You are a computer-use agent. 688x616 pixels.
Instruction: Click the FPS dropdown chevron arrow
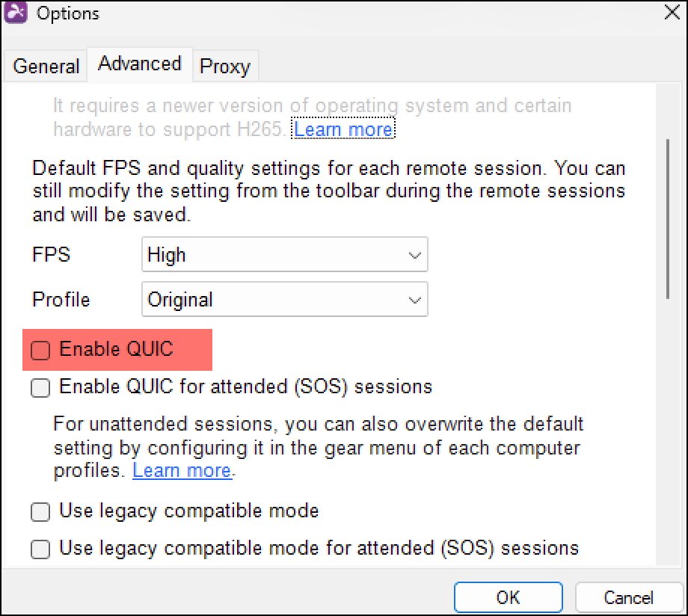tap(414, 255)
